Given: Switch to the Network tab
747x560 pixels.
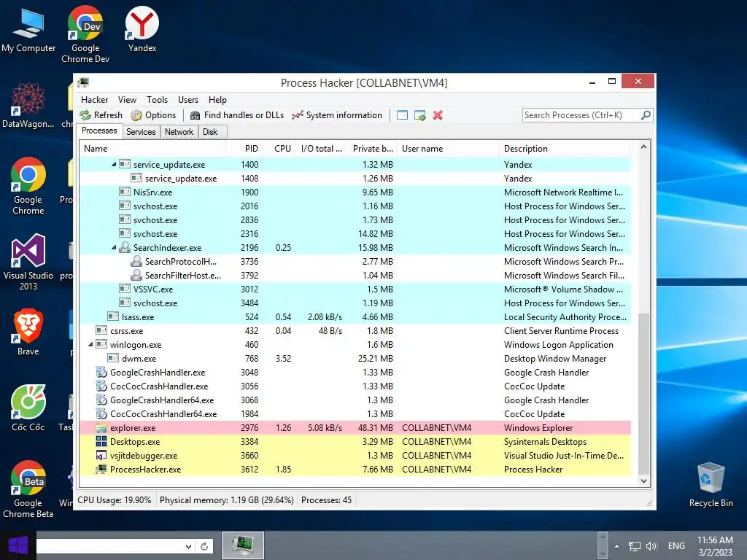Looking at the screenshot, I should pyautogui.click(x=179, y=132).
